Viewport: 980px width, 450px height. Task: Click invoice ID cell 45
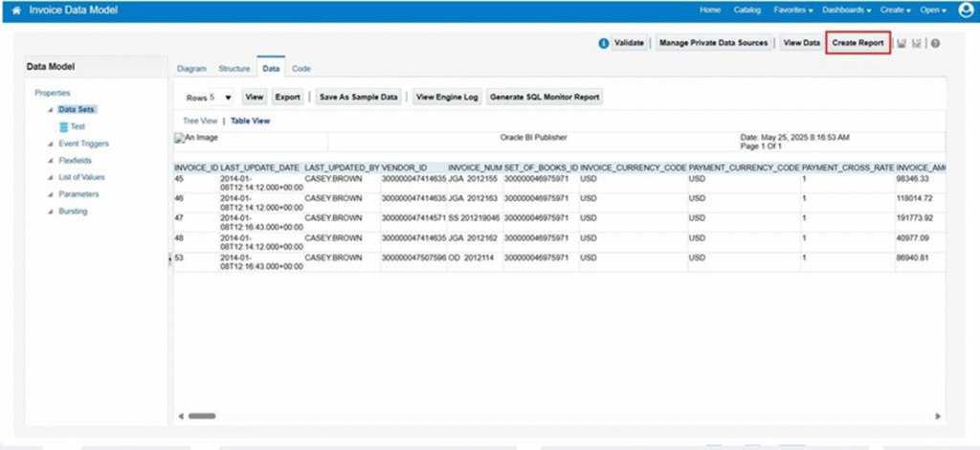tap(196, 183)
